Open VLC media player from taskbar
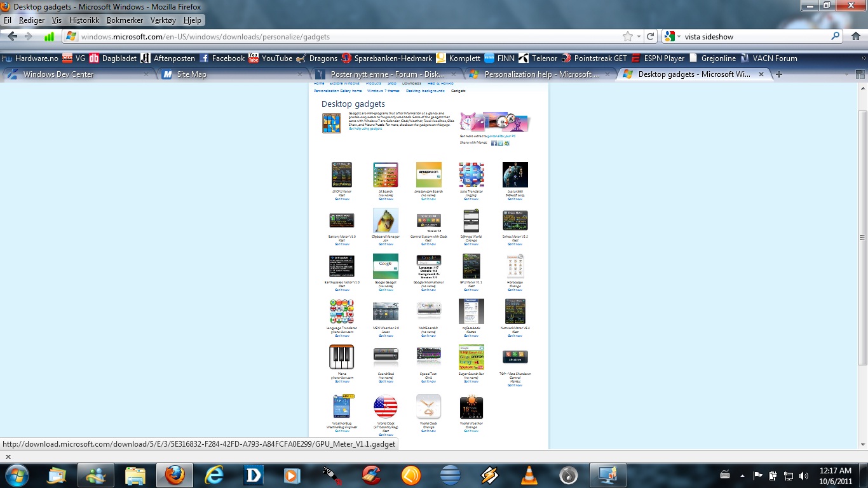The image size is (868, 488). [528, 475]
